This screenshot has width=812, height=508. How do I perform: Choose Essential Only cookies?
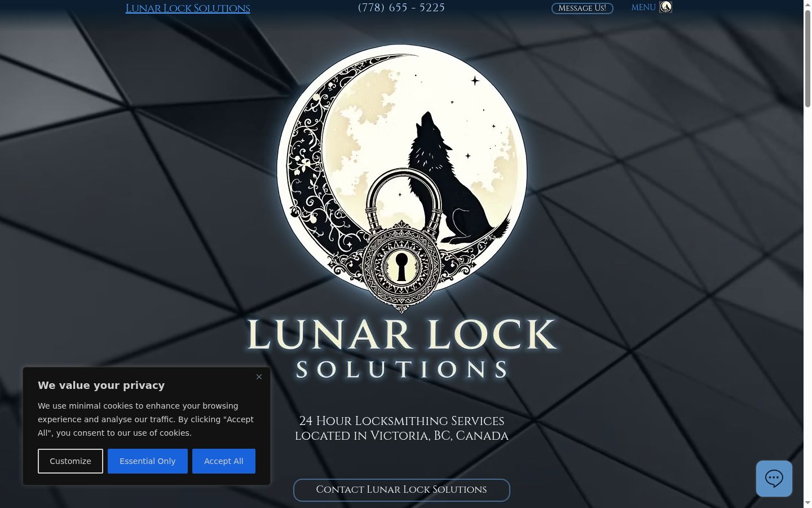148,461
